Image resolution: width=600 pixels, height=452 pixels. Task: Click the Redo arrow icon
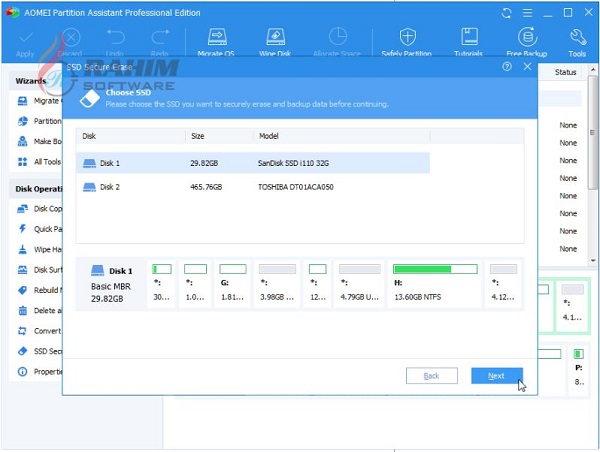point(160,38)
